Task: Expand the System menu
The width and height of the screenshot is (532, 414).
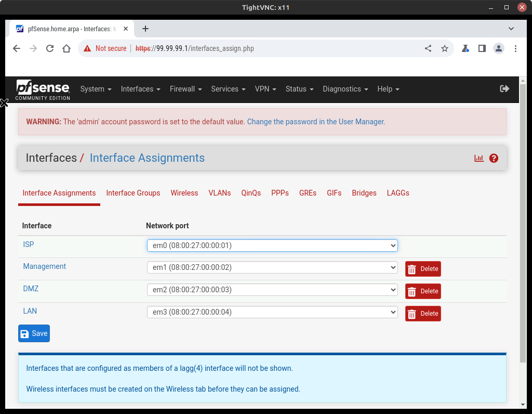Action: point(96,89)
